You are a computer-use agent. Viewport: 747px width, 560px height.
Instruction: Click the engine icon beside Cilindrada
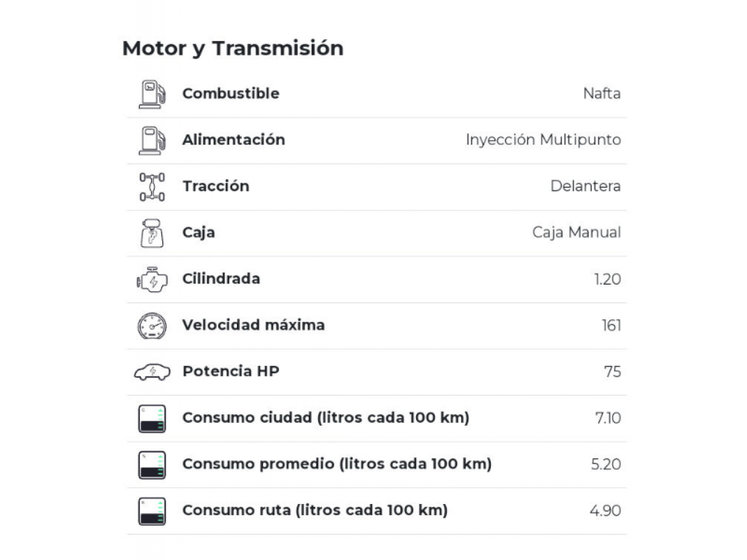(x=152, y=279)
